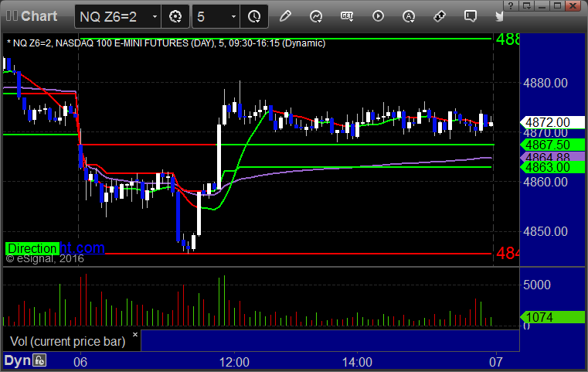Screen dimensions: 588x372
Task: Click the eSignal 2016 copyright text
Action: tap(45, 258)
